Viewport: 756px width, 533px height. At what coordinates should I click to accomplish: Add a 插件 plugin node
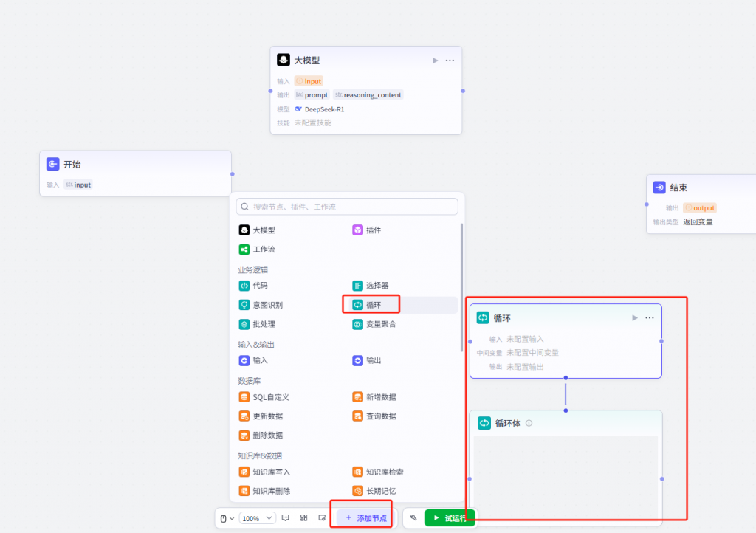(x=367, y=230)
